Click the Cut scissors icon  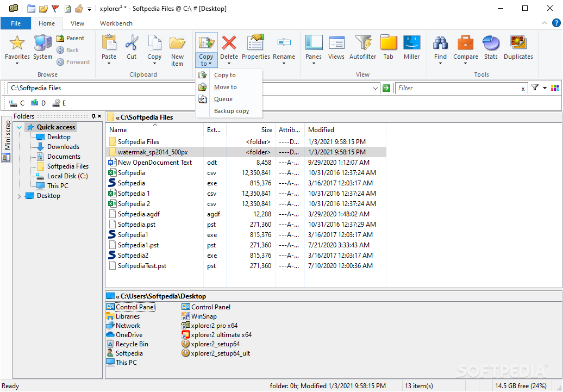point(132,43)
